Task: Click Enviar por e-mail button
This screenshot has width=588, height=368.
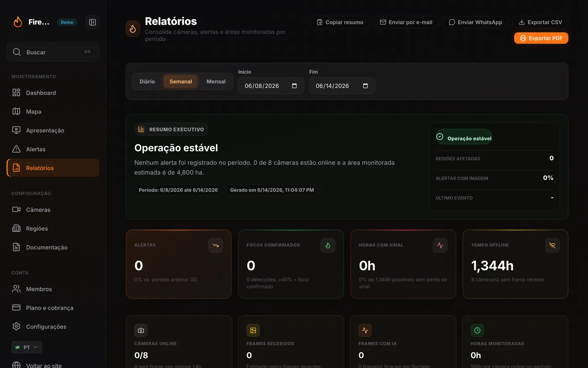Action: click(x=406, y=22)
